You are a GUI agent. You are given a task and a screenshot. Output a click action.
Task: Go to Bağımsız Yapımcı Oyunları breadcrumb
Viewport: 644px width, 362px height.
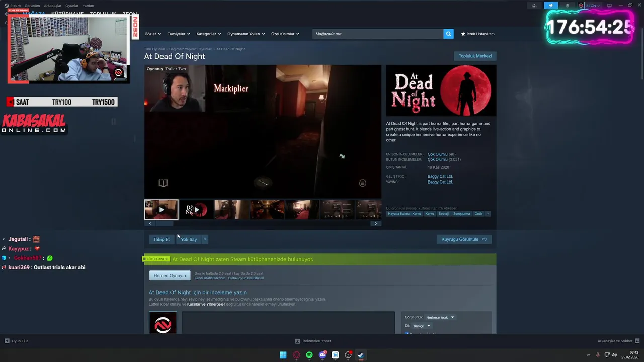click(x=191, y=49)
